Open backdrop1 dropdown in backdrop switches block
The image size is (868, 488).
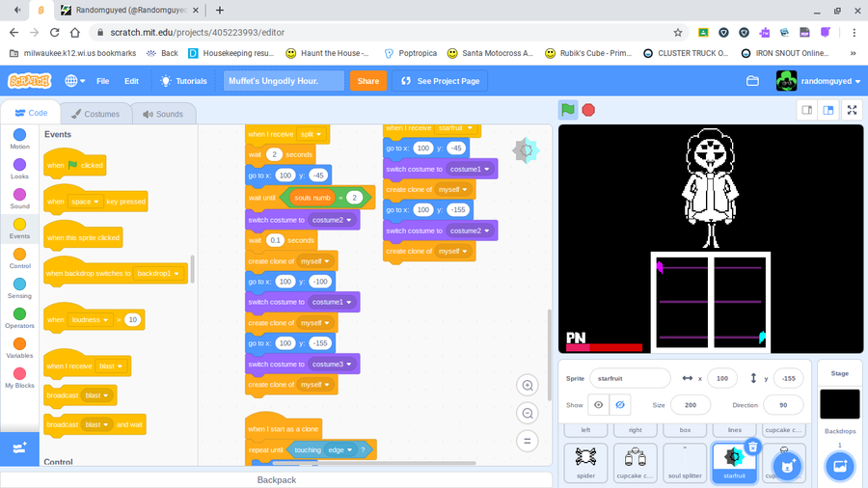click(x=158, y=273)
